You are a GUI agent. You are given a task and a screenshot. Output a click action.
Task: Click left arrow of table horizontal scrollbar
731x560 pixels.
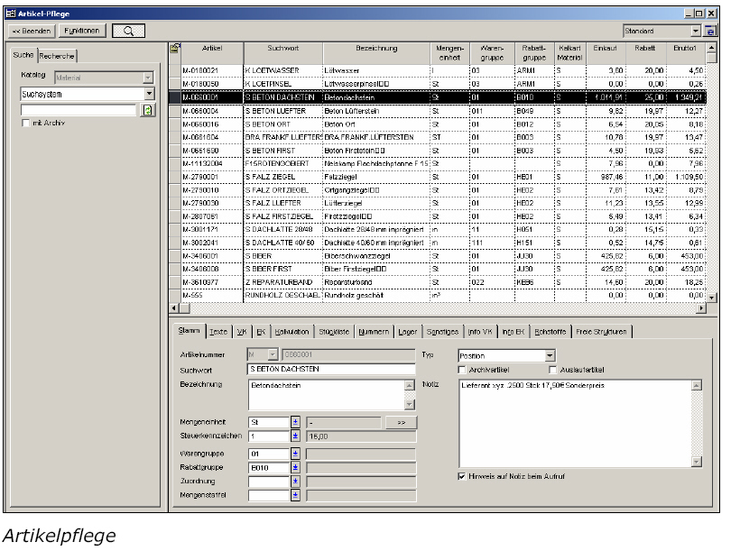click(174, 308)
